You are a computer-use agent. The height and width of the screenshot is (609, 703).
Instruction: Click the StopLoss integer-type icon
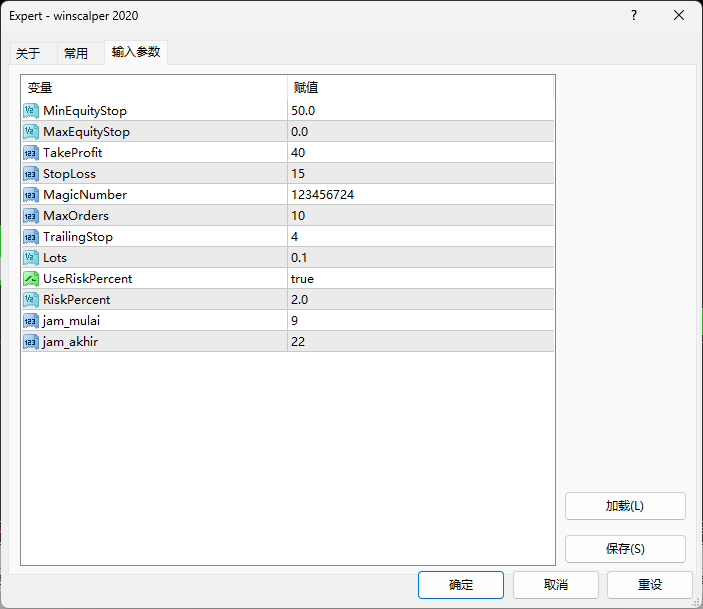pos(30,173)
